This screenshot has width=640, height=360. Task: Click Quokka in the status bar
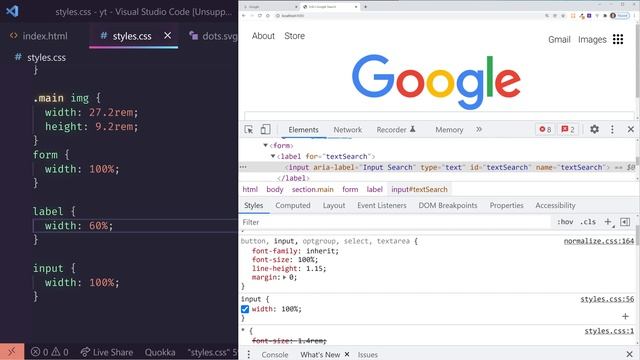tap(160, 352)
